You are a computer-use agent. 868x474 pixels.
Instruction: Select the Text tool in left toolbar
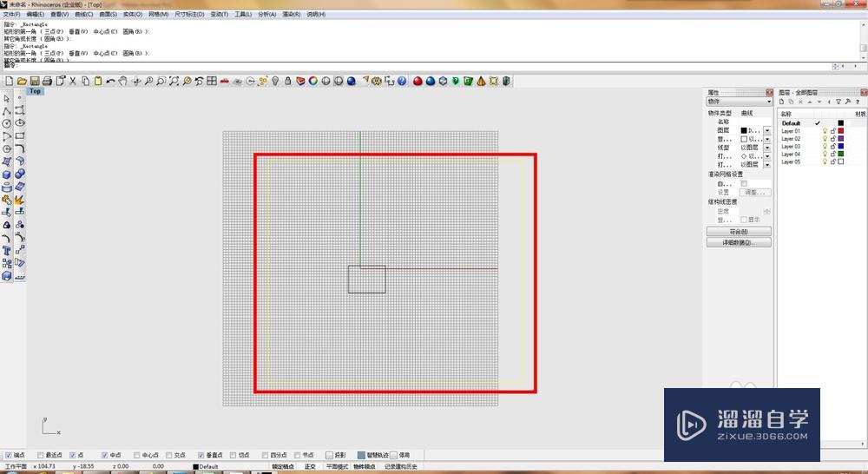tap(7, 251)
